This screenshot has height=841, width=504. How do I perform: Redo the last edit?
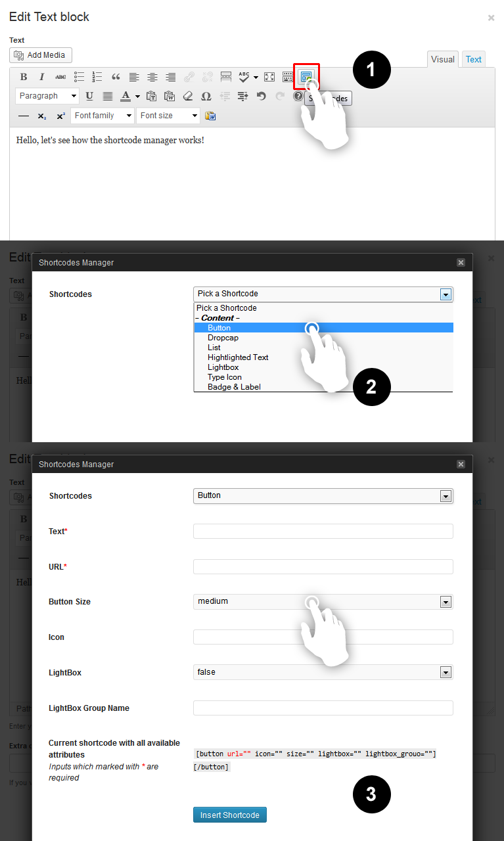(x=280, y=96)
